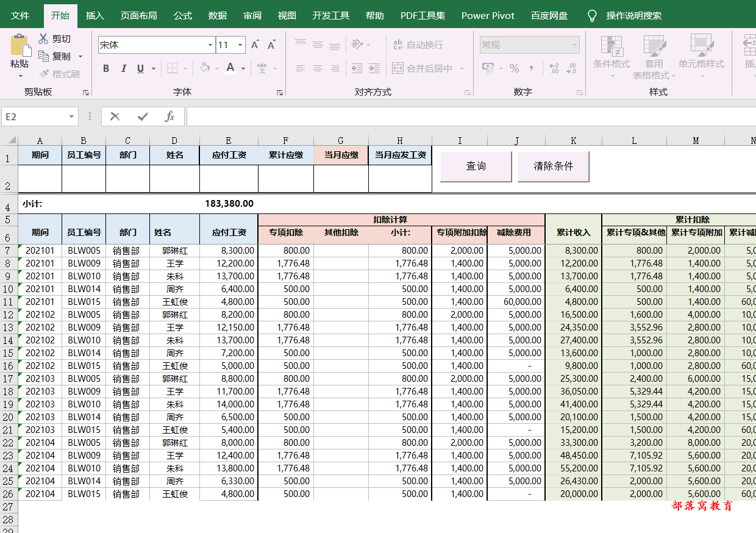This screenshot has width=756, height=533.
Task: Open the font name dropdown 宋体
Action: tap(210, 45)
